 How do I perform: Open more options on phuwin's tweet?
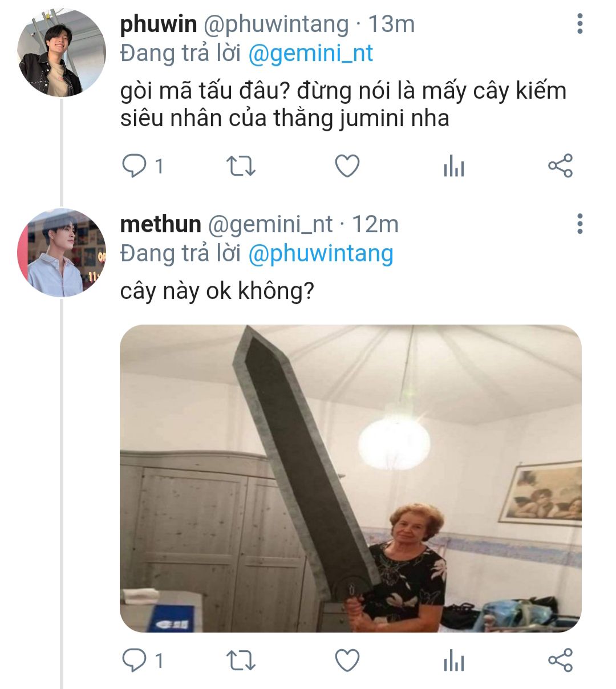click(x=579, y=24)
